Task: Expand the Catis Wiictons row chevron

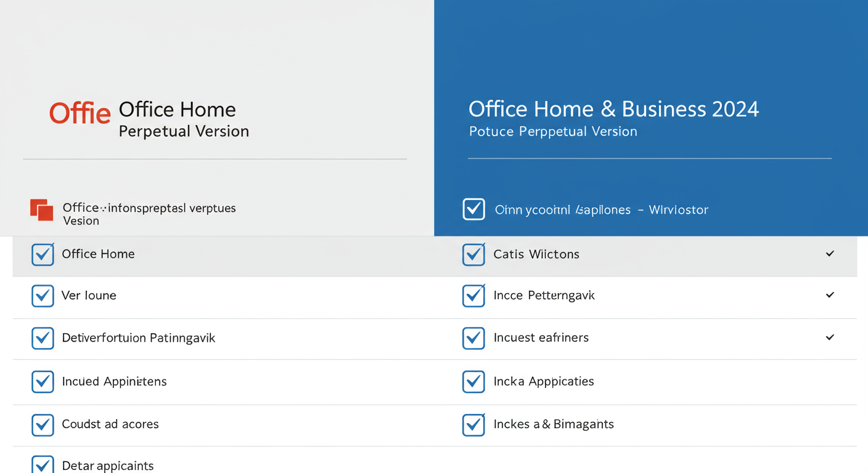Action: coord(830,254)
